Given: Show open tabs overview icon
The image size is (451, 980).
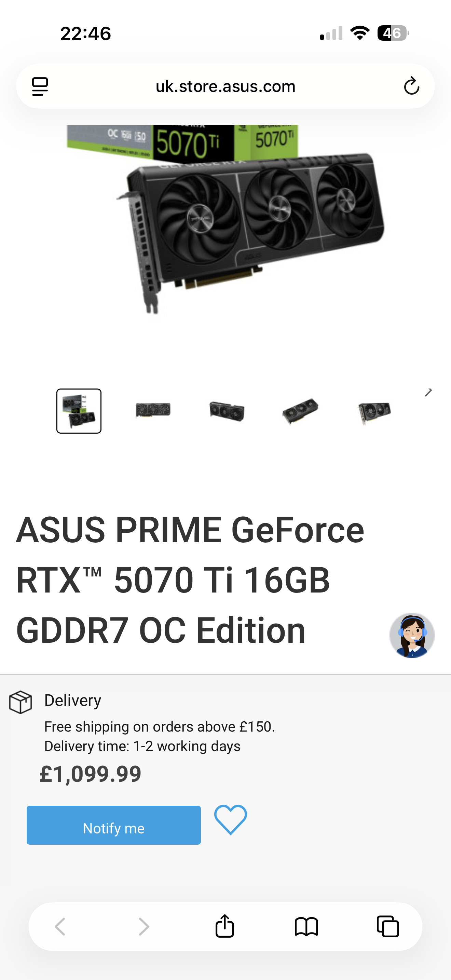Looking at the screenshot, I should (x=387, y=926).
